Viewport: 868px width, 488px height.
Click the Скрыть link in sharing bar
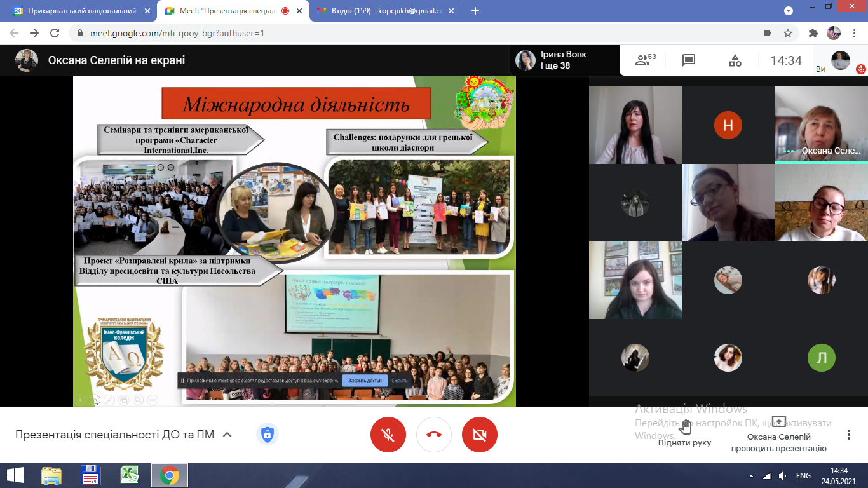[x=400, y=380]
